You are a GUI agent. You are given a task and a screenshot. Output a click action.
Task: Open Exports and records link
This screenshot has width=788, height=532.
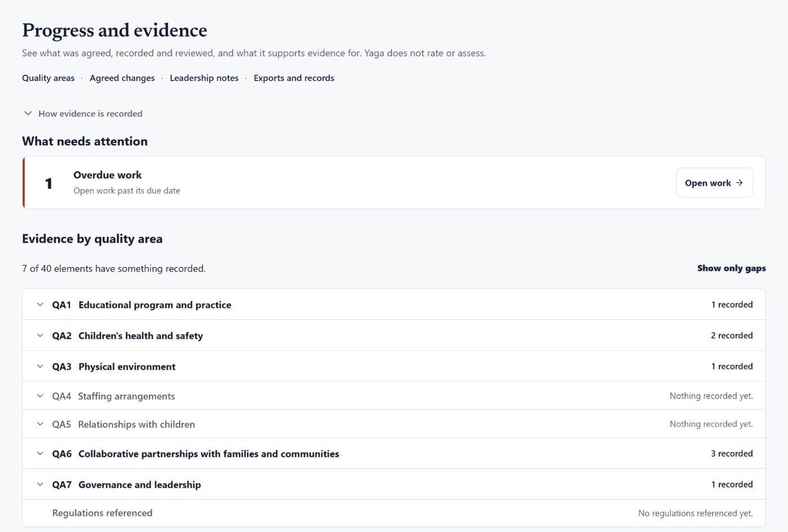pyautogui.click(x=294, y=78)
